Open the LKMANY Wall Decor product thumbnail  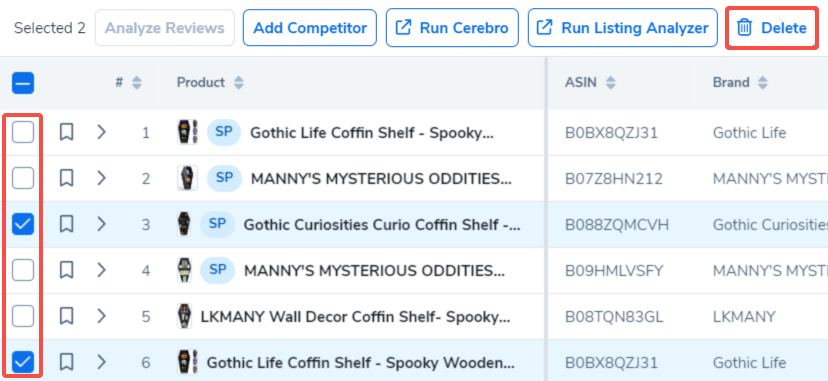(184, 316)
